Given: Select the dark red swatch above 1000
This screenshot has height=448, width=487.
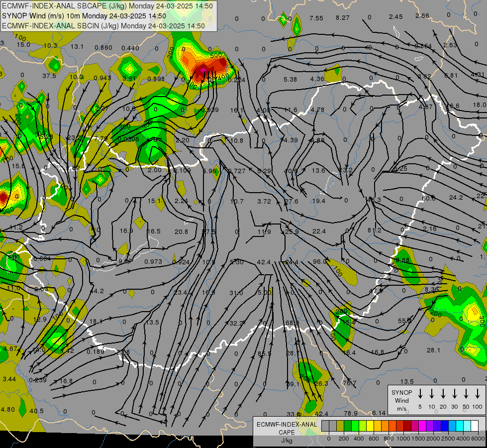Looking at the screenshot, I should tap(407, 426).
